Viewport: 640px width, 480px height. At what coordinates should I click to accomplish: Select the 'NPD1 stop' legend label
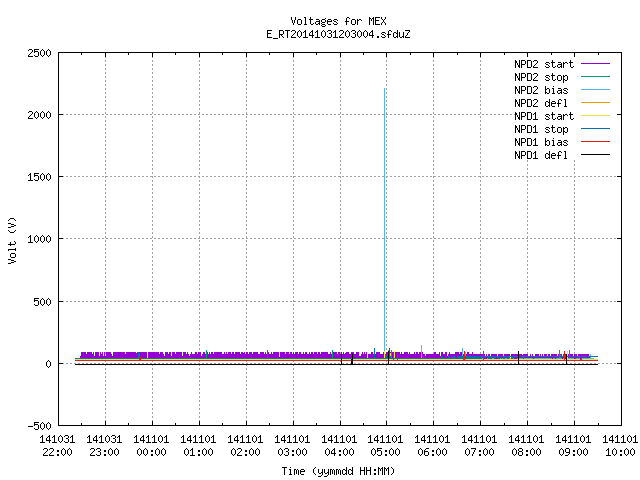tap(541, 129)
